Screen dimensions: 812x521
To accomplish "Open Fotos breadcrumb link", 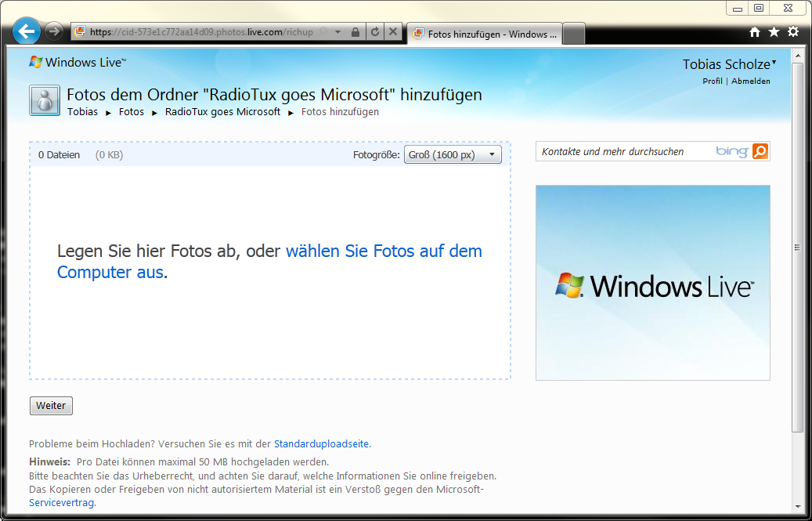I will click(131, 112).
